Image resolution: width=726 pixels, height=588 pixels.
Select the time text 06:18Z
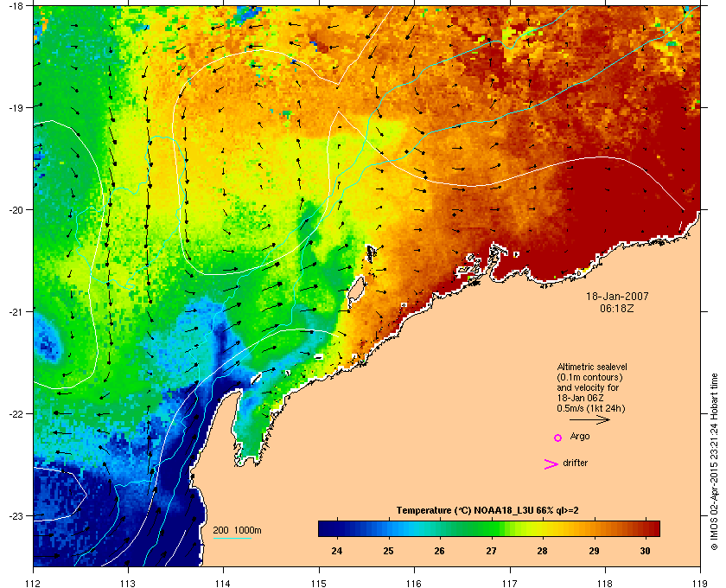pyautogui.click(x=617, y=308)
